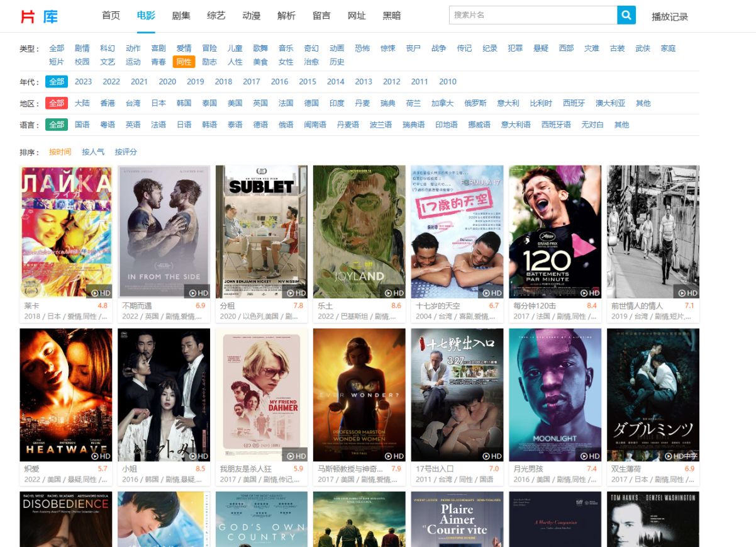Select 全部 in the 语言 filter row

[57, 125]
